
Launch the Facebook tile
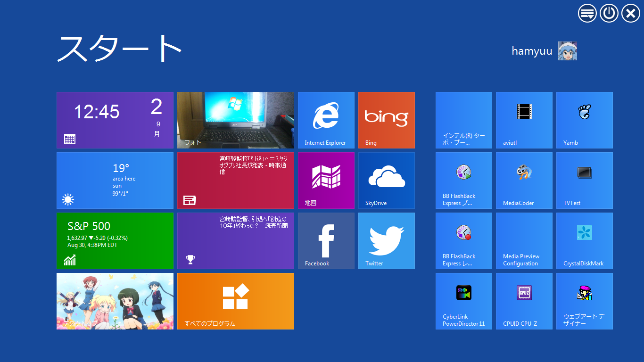pos(326,241)
